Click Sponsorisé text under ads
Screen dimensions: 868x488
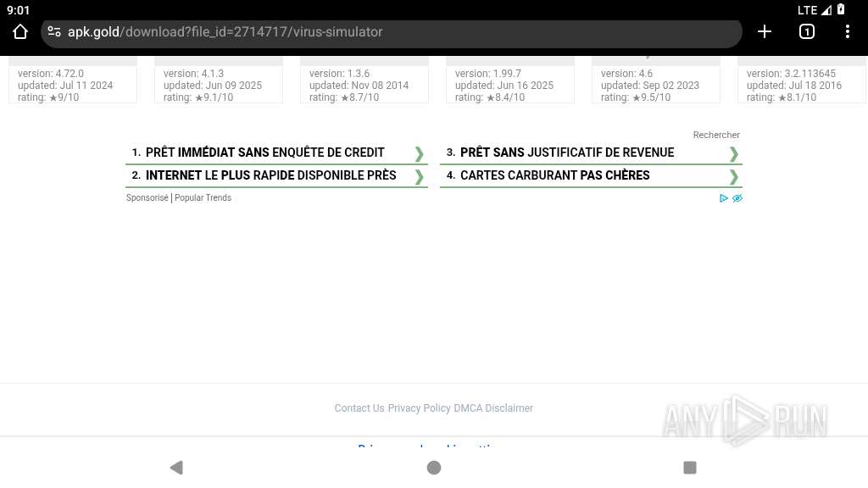pyautogui.click(x=147, y=197)
